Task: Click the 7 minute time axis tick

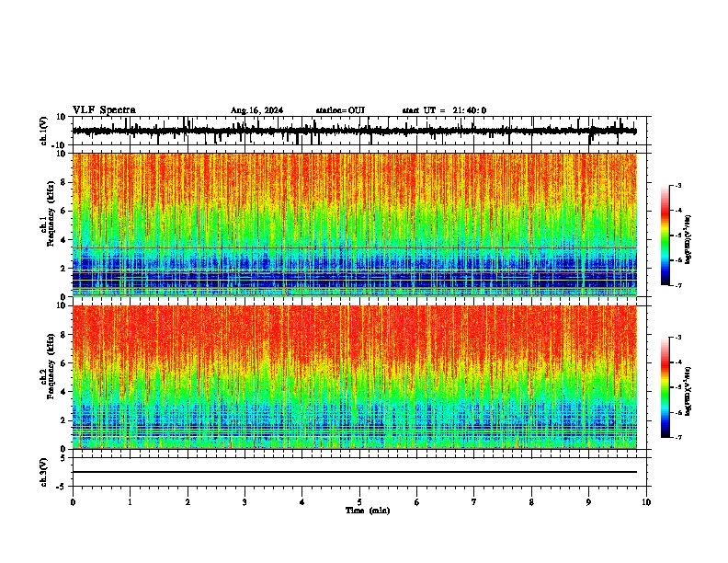Action: pos(474,502)
